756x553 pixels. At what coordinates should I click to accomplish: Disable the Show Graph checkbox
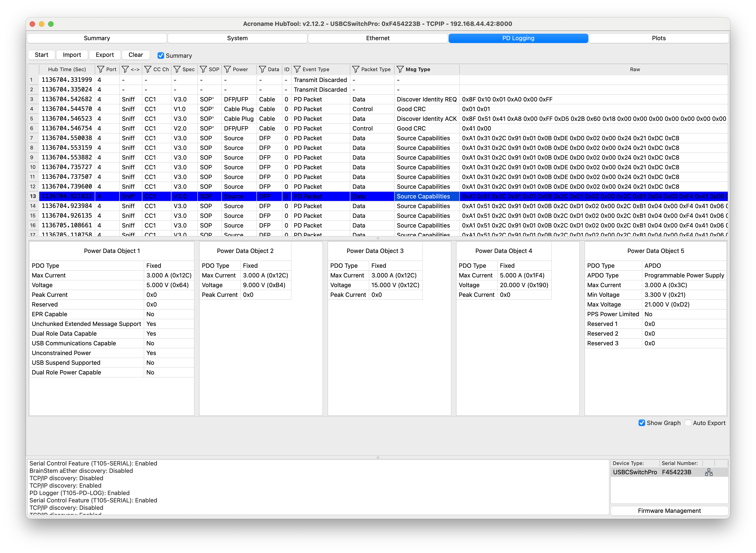[641, 423]
